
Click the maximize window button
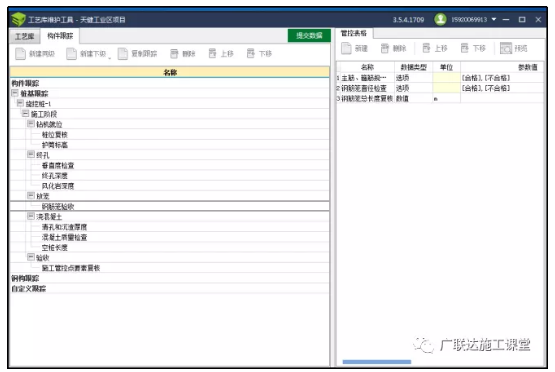coord(522,19)
